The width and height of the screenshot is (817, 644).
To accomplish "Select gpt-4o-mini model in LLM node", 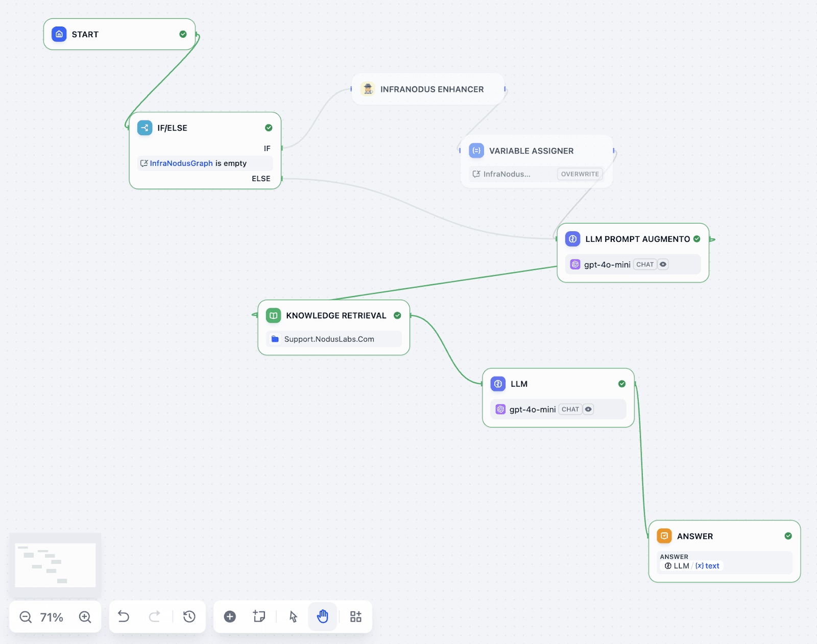I will tap(532, 409).
